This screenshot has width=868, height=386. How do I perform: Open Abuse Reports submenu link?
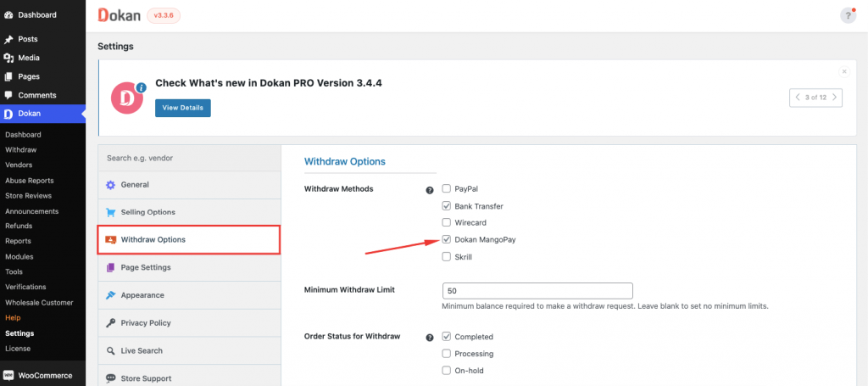[x=30, y=181]
